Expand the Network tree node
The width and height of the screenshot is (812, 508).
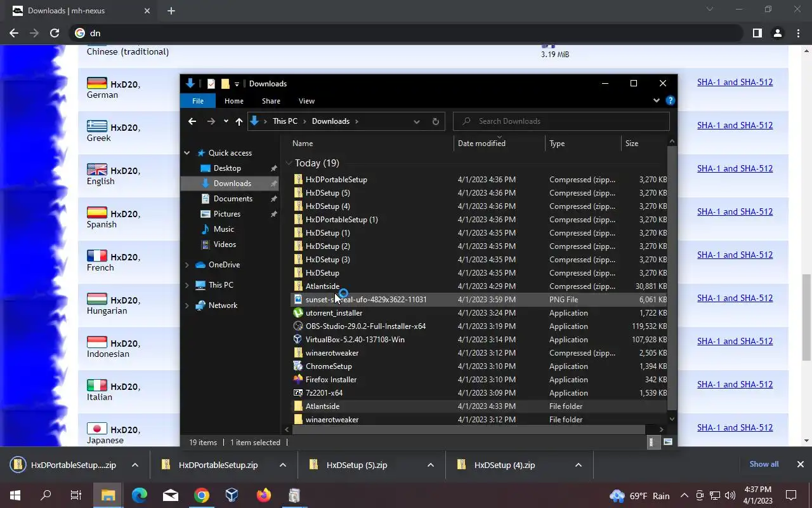click(187, 305)
